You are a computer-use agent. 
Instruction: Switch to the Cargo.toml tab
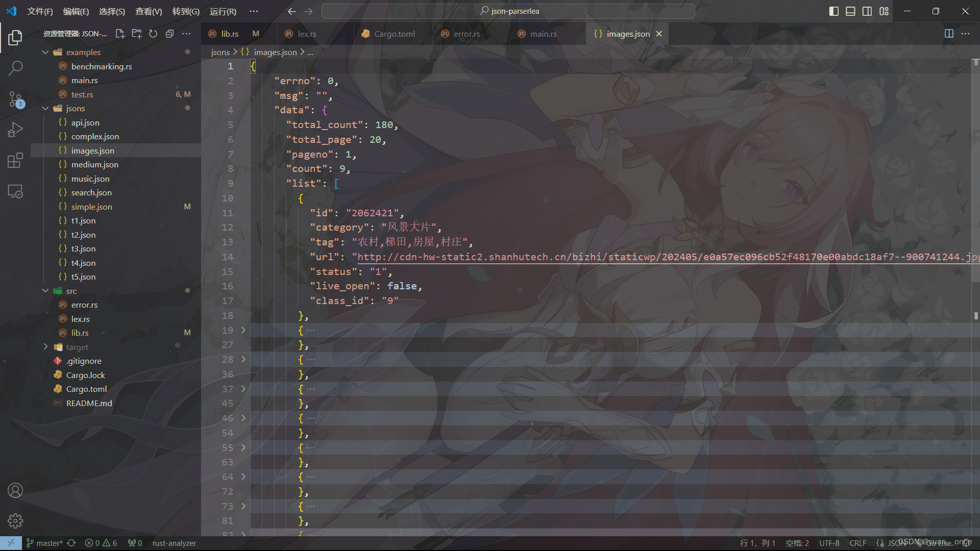tap(394, 34)
